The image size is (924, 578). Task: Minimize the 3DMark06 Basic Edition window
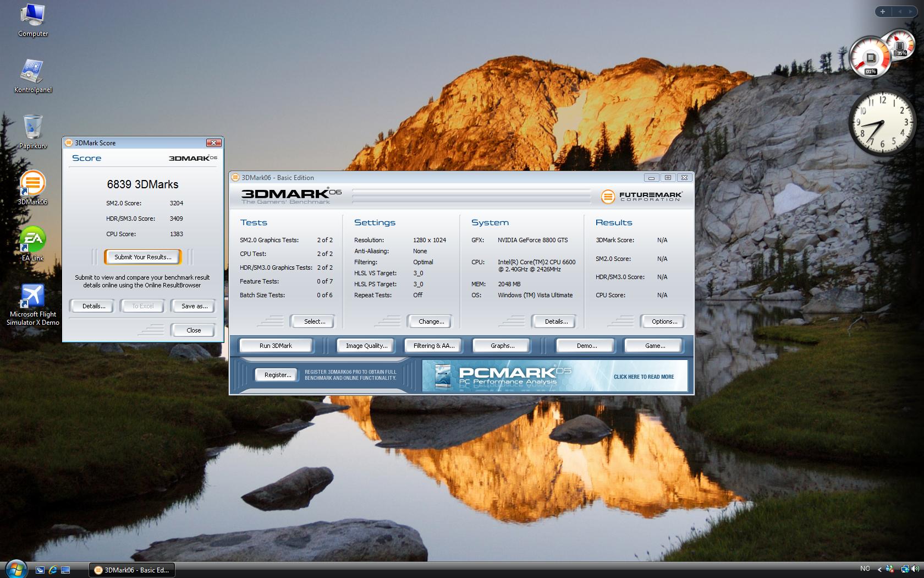coord(651,177)
